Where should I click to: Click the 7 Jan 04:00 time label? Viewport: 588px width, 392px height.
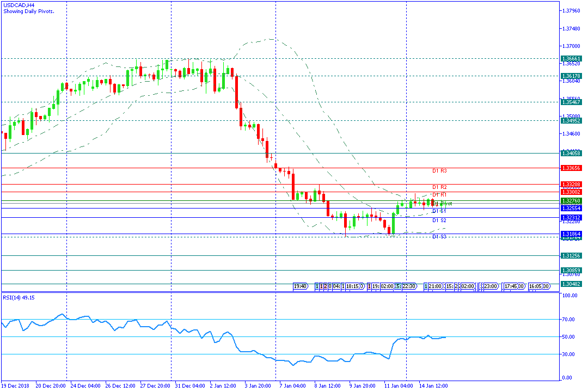tap(292, 385)
